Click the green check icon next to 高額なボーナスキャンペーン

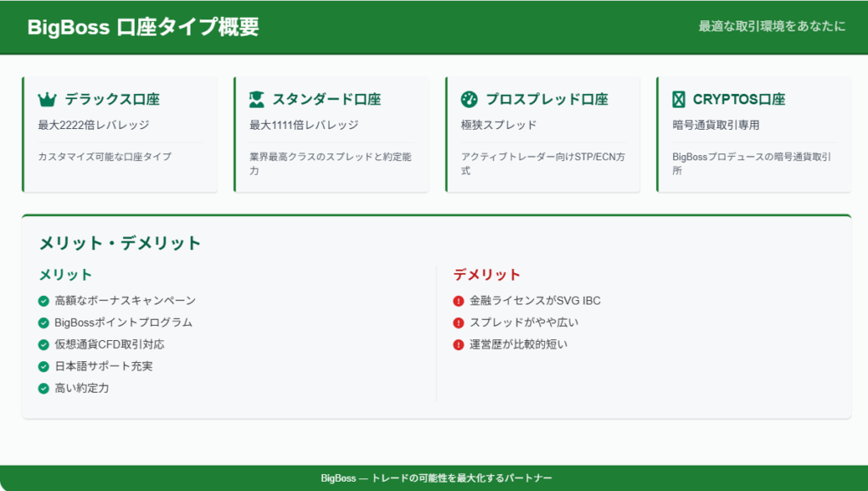pos(44,300)
